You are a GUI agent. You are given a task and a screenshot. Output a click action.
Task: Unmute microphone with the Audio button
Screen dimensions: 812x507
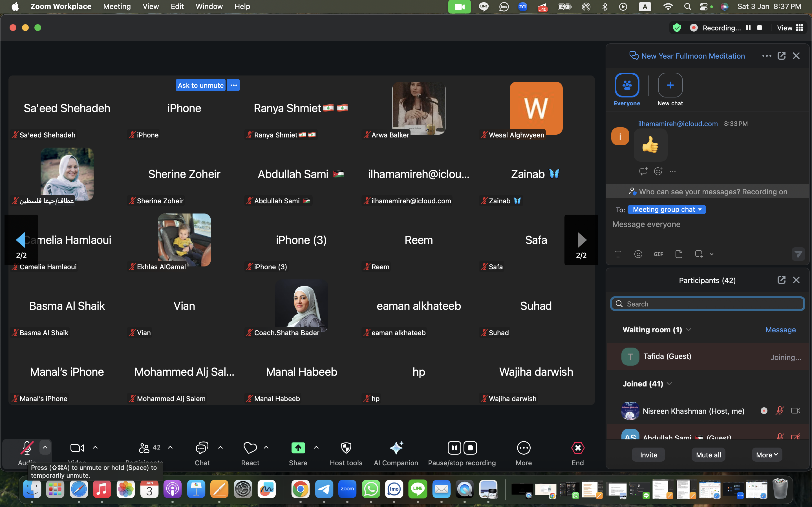pos(27,448)
